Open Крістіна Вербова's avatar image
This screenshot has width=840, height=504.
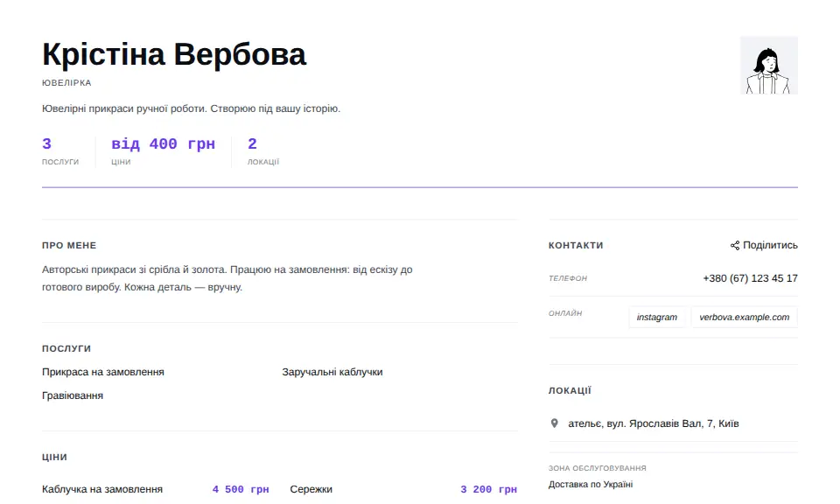(x=769, y=66)
